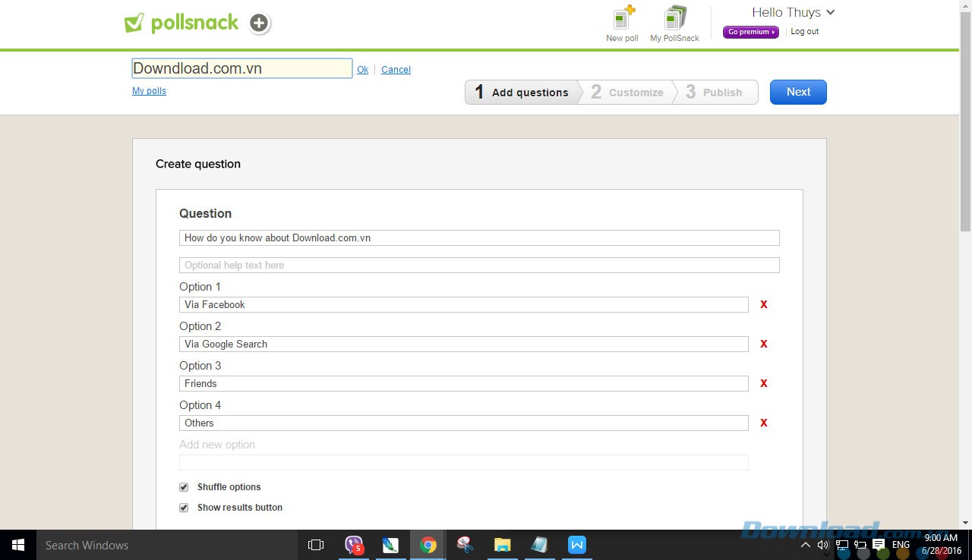Viewport: 972px width, 560px height.
Task: Click the New poll icon
Action: pyautogui.click(x=623, y=18)
